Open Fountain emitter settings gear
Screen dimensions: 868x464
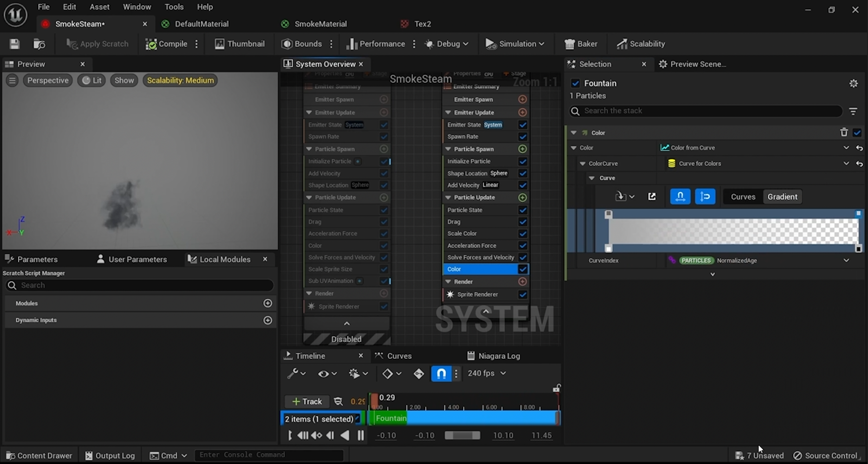coord(854,83)
